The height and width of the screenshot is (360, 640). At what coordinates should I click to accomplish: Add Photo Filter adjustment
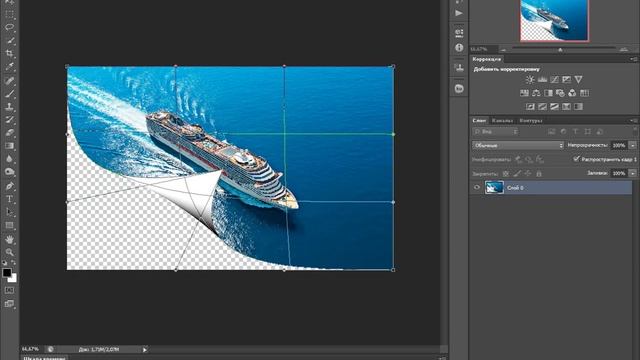(560, 93)
